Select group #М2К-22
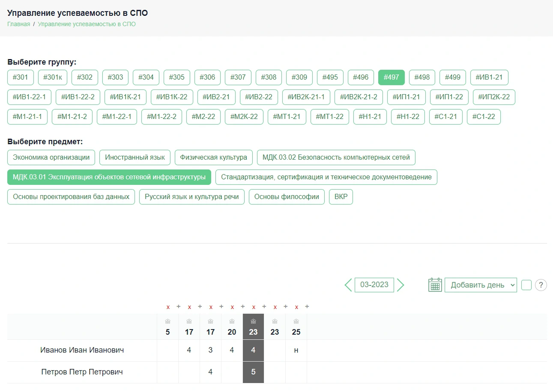This screenshot has height=392, width=553. pos(244,117)
